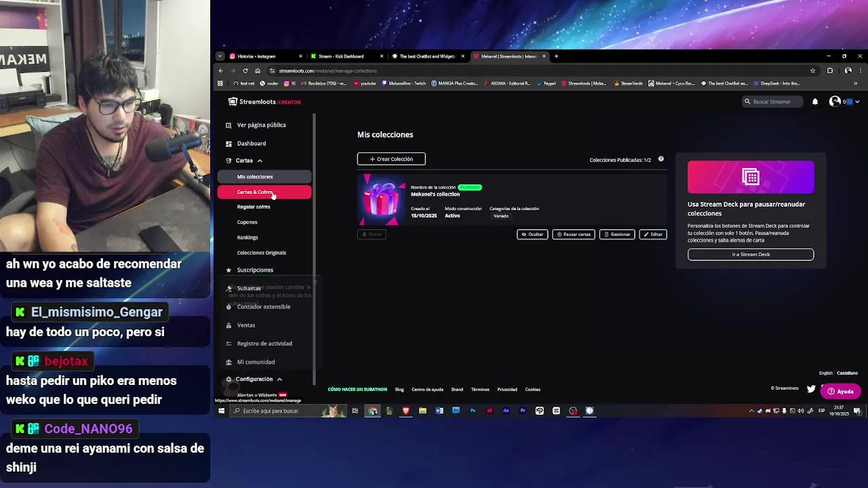Click the Ver página pública icon
The height and width of the screenshot is (488, 868).
[229, 125]
